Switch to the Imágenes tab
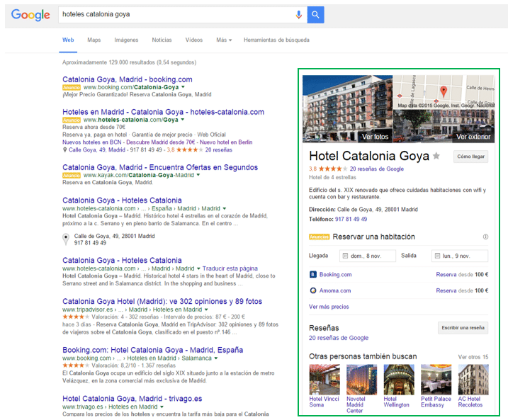This screenshot has height=420, width=508. 126,40
